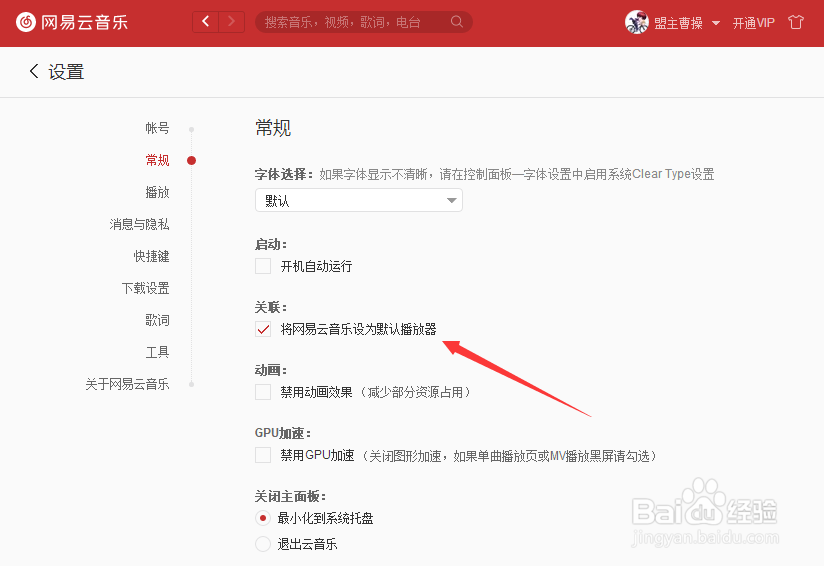Click the 启动 label
Image resolution: width=824 pixels, height=566 pixels.
pos(271,244)
